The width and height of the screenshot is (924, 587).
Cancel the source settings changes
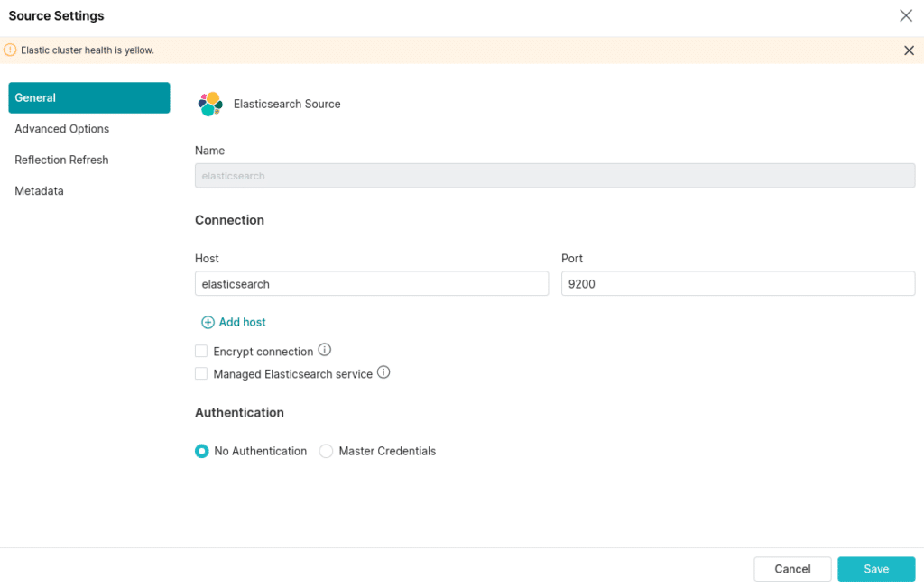[792, 569]
